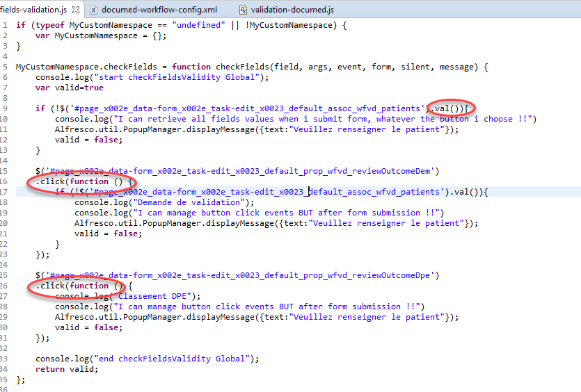Click the JS file icon on validation-documed tab
581x392 pixels.
[x=243, y=10]
